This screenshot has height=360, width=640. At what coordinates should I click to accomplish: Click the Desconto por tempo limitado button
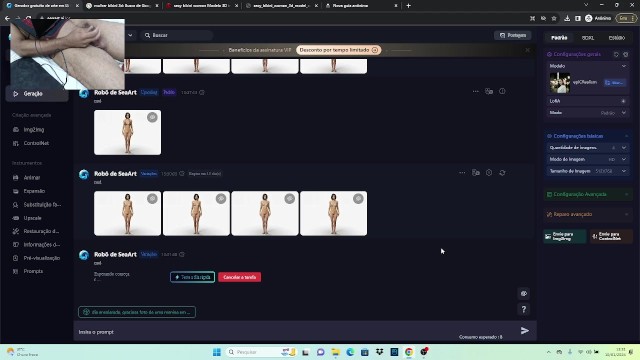[338, 50]
